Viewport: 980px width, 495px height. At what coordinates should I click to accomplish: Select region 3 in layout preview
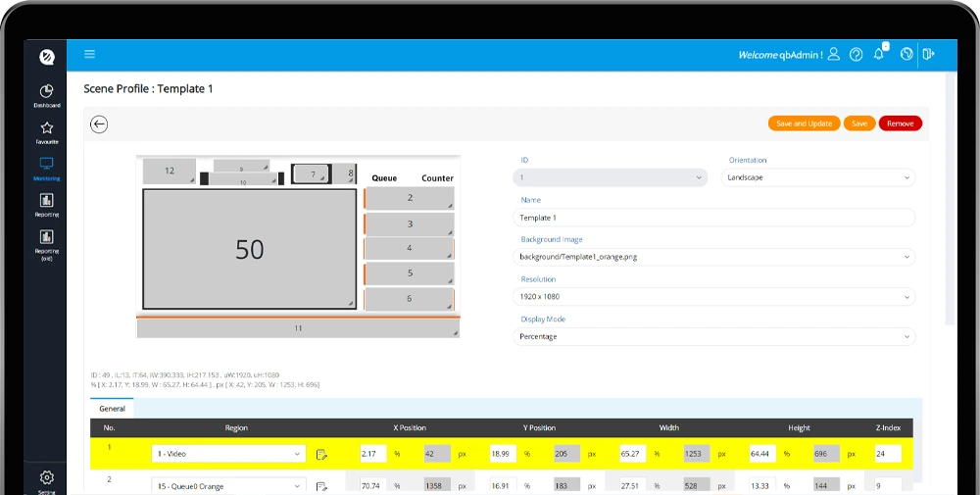tap(410, 224)
